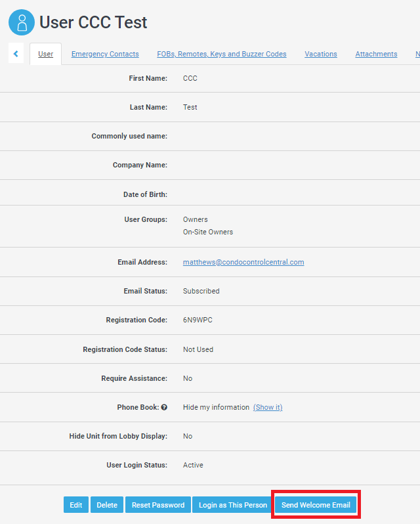The image size is (420, 524).
Task: Send the Welcome Email
Action: pyautogui.click(x=316, y=505)
